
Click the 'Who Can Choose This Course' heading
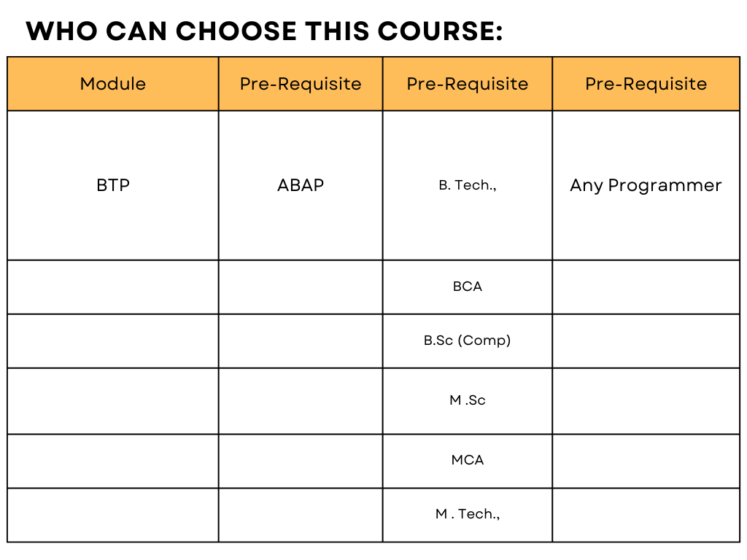[264, 31]
